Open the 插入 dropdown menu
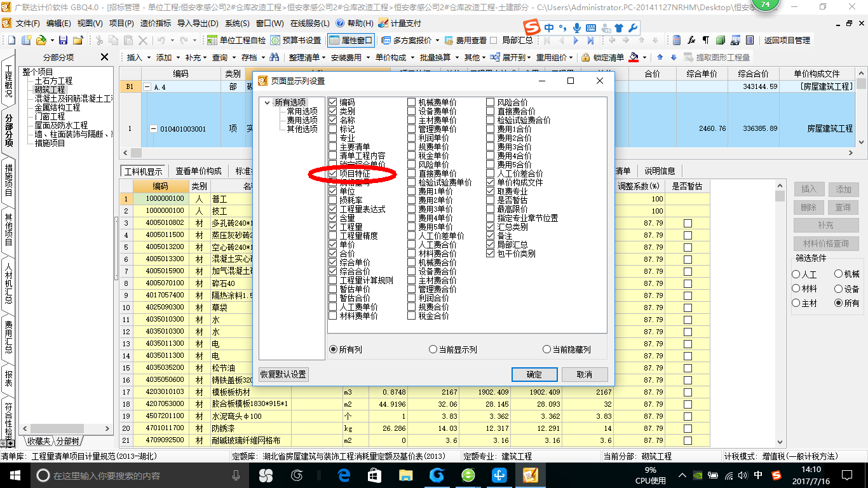Image resolution: width=868 pixels, height=488 pixels. 137,57
